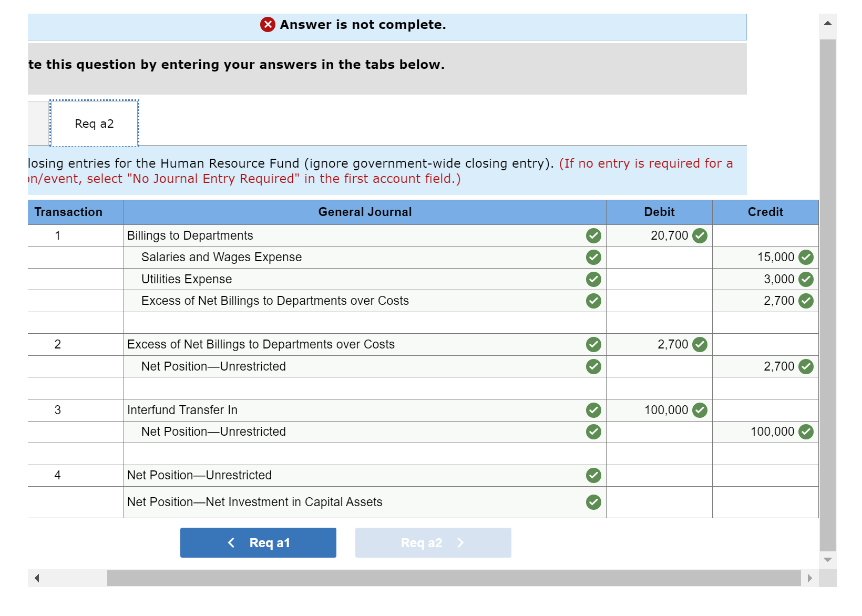This screenshot has height=616, width=862.
Task: Click the General Journal column header
Action: click(365, 212)
